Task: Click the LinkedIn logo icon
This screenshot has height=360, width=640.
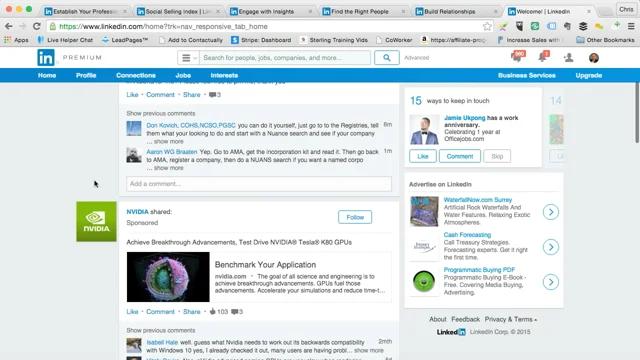Action: point(46,58)
